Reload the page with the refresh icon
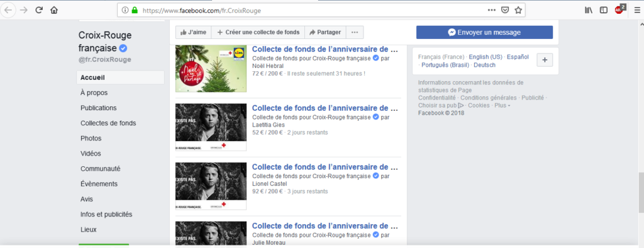Image resolution: width=644 pixels, height=248 pixels. tap(40, 10)
